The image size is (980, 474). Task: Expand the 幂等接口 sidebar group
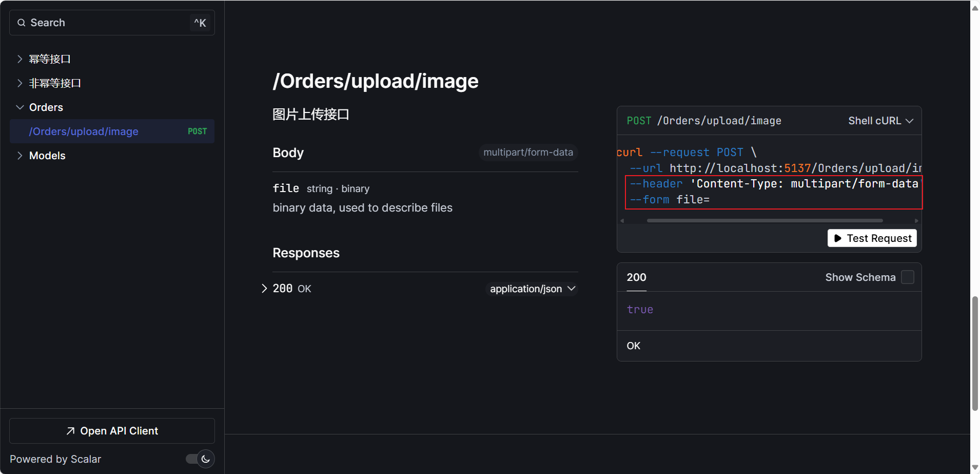tap(50, 59)
